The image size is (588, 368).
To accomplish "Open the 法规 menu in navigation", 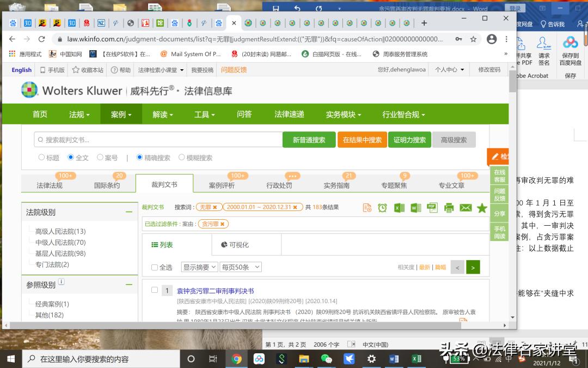I will [x=79, y=114].
